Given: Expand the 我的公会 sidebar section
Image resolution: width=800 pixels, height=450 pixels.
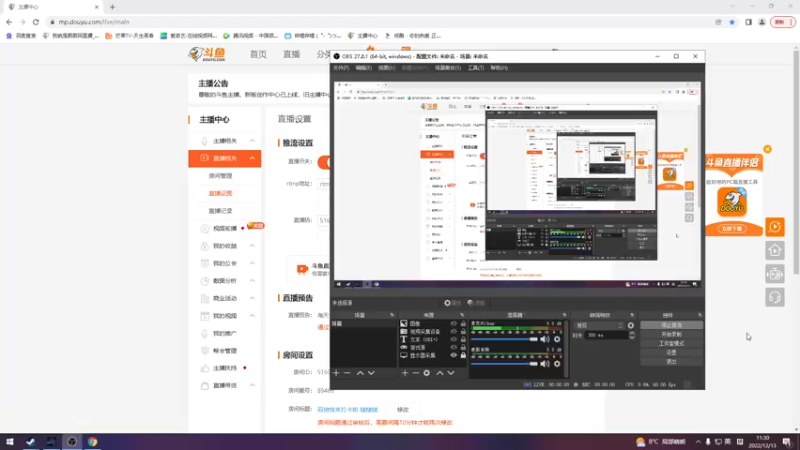Looking at the screenshot, I should pyautogui.click(x=253, y=263).
